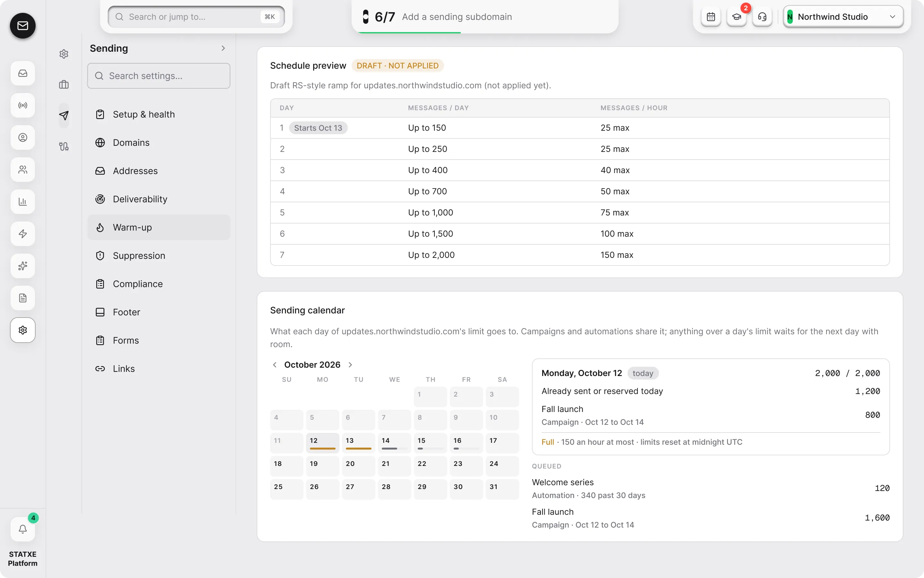Open the settings gear in left rail
The image size is (924, 578).
tap(22, 330)
